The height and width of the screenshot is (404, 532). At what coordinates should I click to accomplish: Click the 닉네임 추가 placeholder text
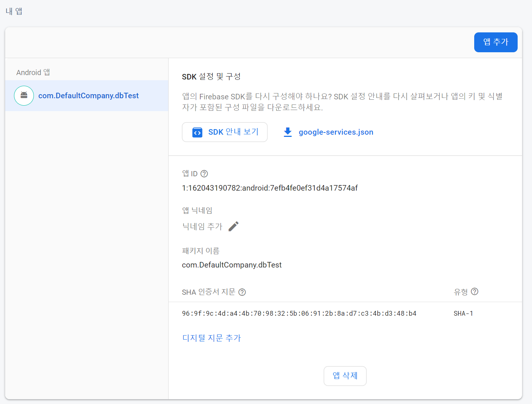point(202,226)
